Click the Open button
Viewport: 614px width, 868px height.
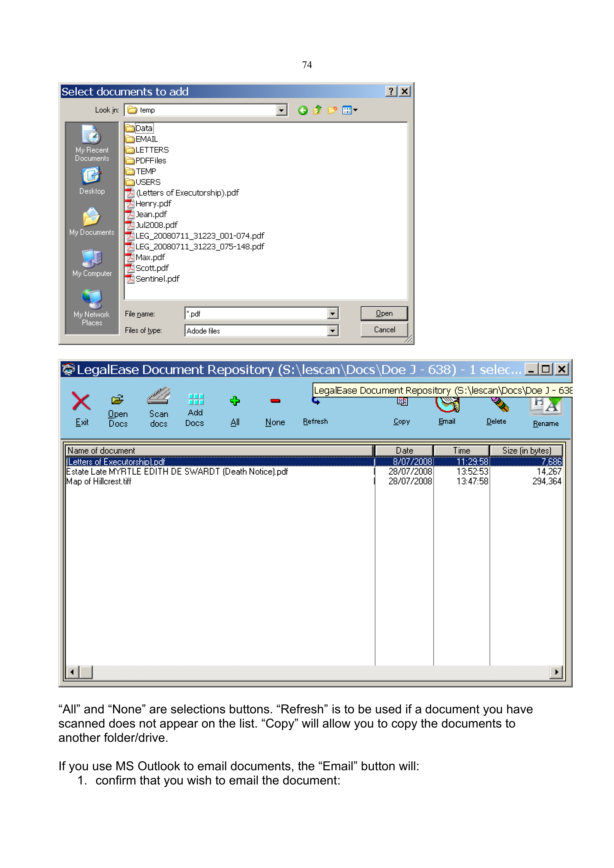(384, 313)
